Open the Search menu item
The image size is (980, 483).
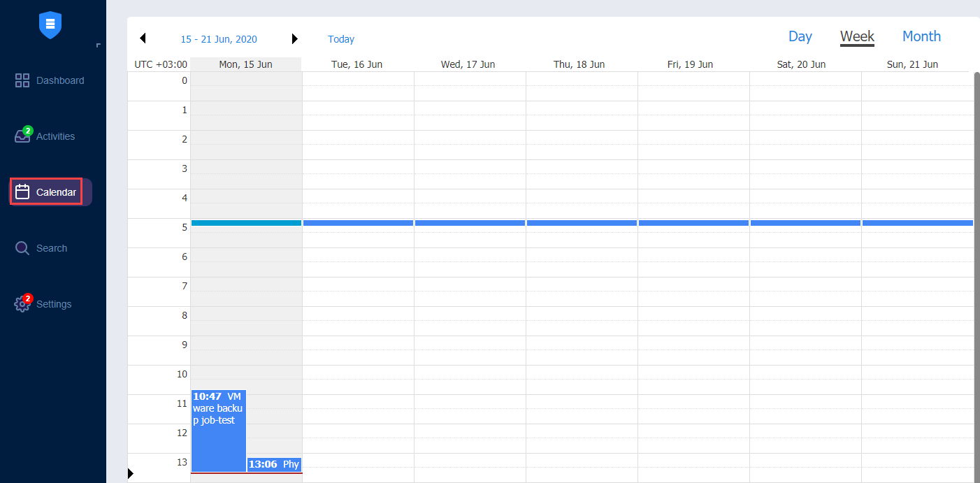(50, 248)
